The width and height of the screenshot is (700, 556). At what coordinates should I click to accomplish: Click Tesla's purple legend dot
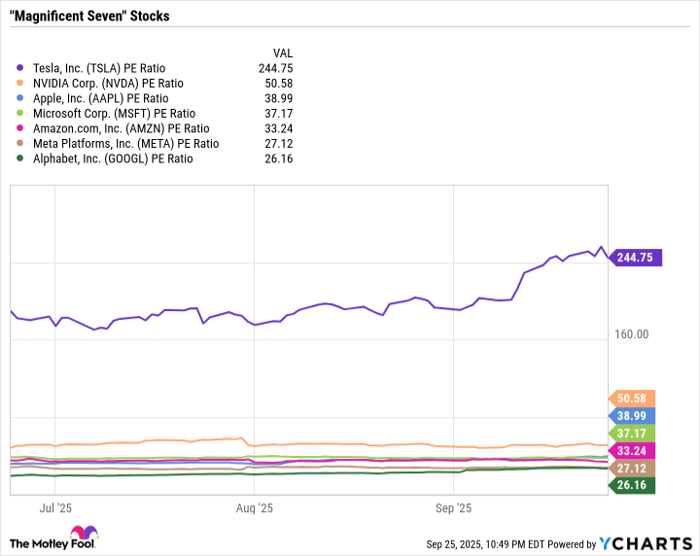coord(20,68)
